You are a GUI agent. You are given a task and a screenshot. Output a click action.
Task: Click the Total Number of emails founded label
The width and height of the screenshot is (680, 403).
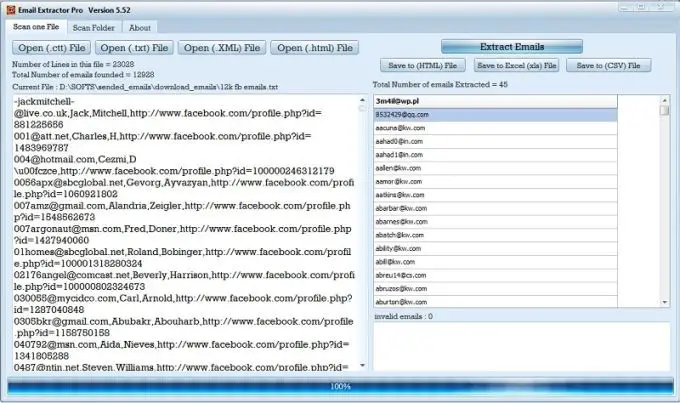click(83, 75)
